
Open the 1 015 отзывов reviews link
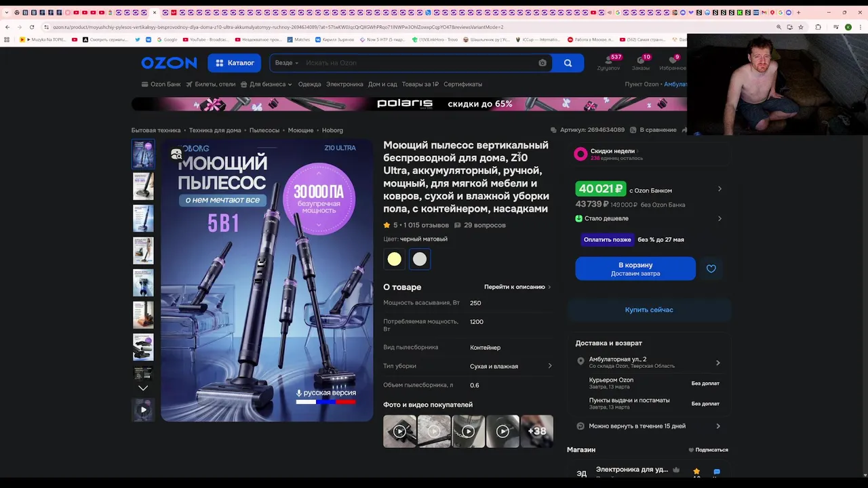pos(425,225)
